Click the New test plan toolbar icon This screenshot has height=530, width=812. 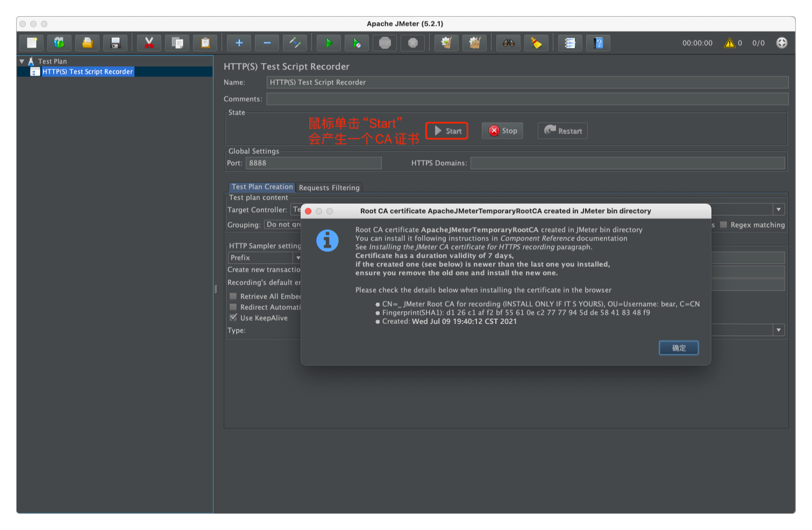[32, 43]
